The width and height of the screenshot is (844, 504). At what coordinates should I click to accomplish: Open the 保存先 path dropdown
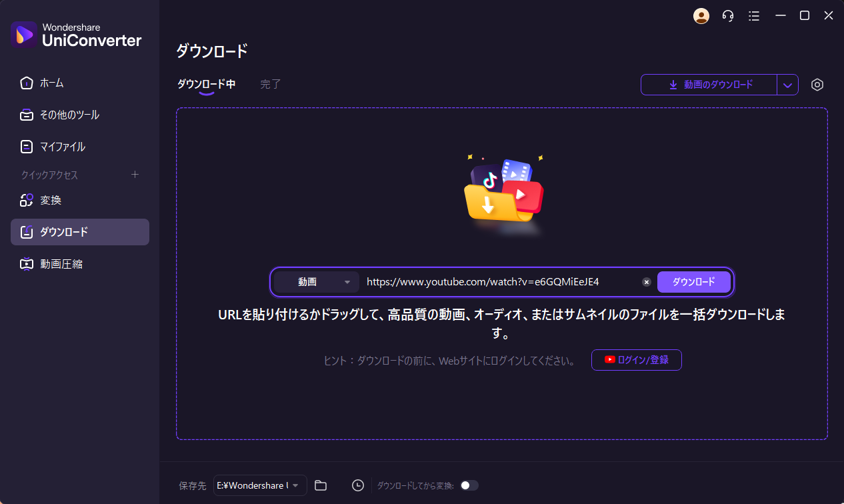pyautogui.click(x=260, y=485)
